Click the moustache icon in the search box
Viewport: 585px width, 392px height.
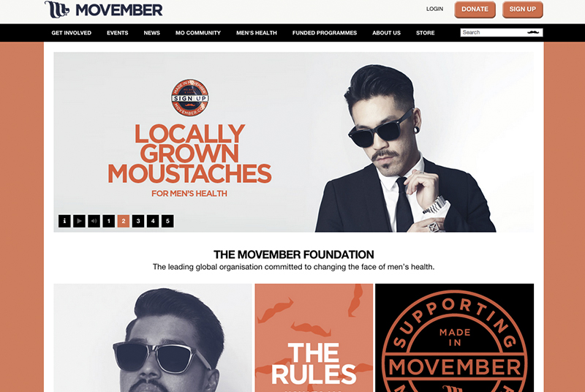pos(533,32)
